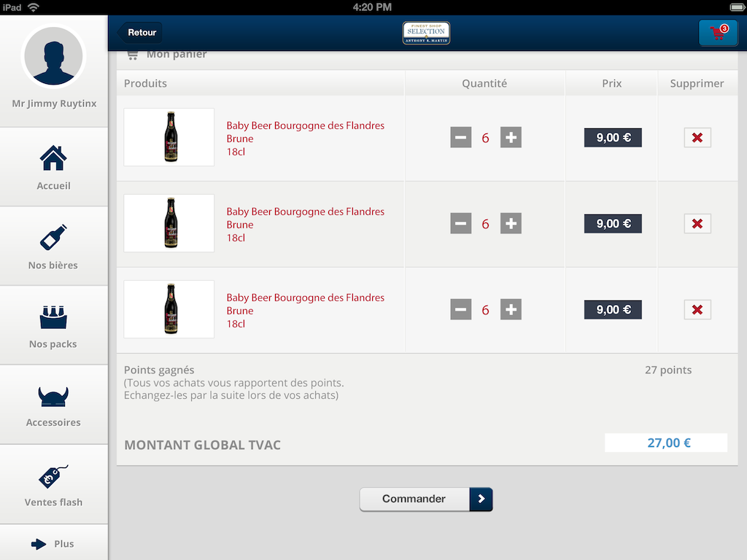
Task: Open the first Baby Beer product thumbnail
Action: [169, 137]
